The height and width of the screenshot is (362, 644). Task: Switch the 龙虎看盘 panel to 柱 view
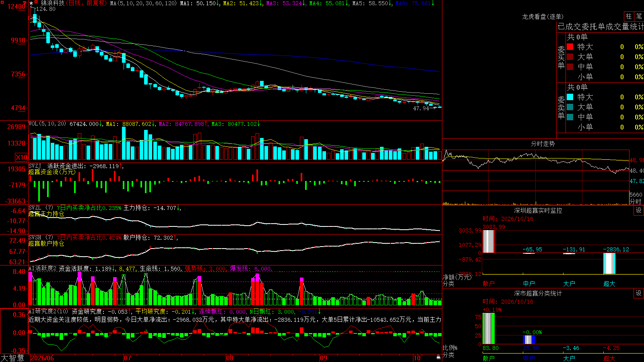pos(629,16)
